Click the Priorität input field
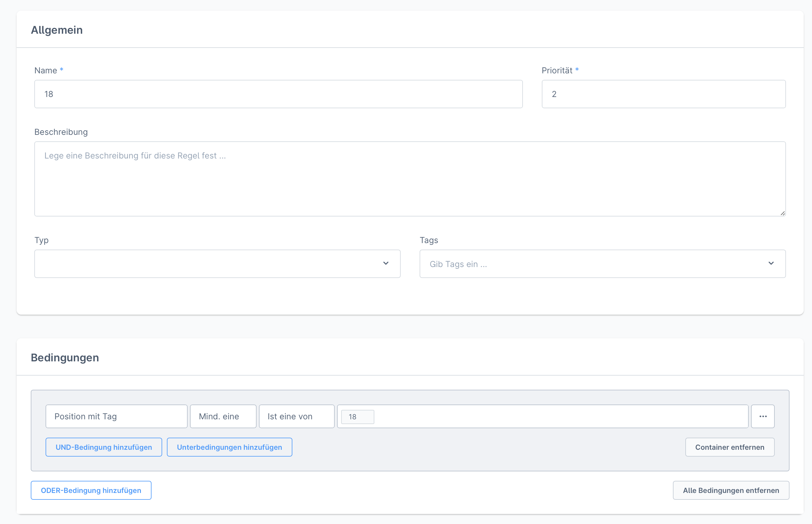 663,94
